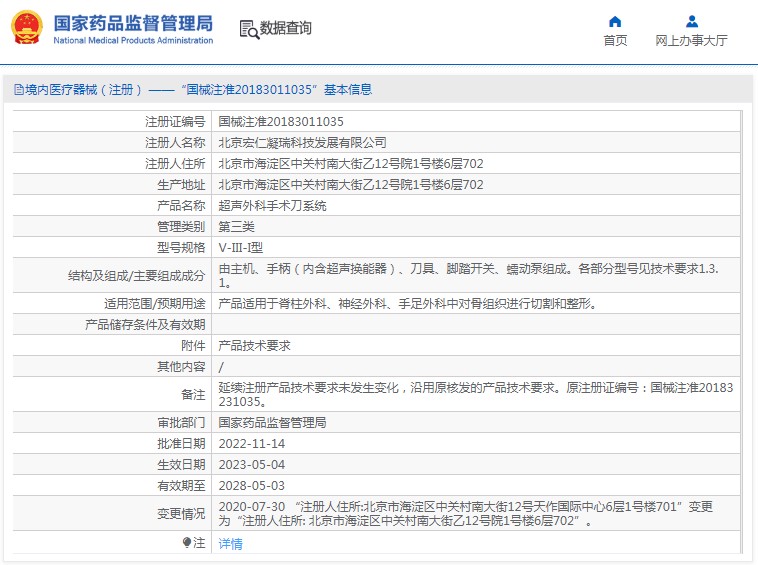Click the 产品技术要求 attachment cell
758x565 pixels.
point(254,345)
